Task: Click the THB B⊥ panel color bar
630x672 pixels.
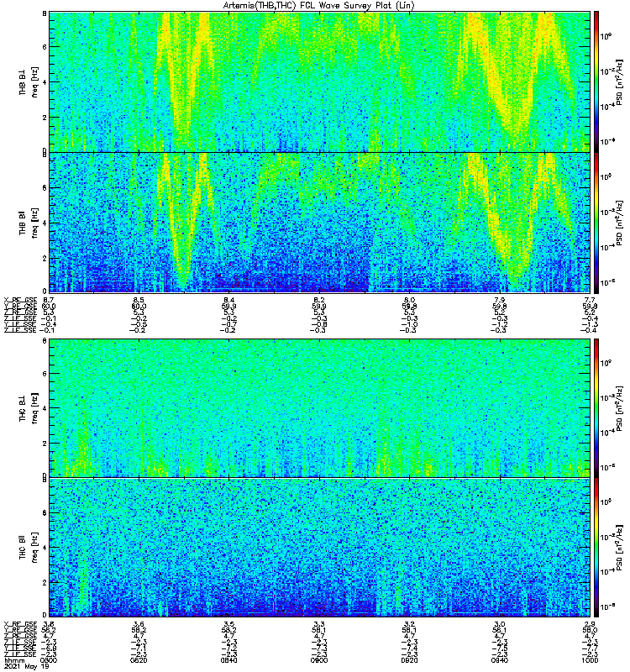Action: [596, 81]
